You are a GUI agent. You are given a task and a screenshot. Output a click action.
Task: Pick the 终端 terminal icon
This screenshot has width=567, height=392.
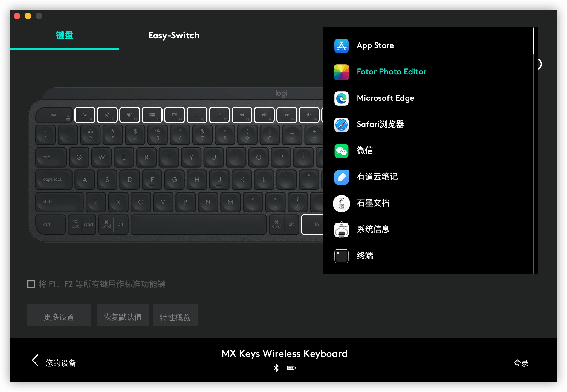point(341,256)
